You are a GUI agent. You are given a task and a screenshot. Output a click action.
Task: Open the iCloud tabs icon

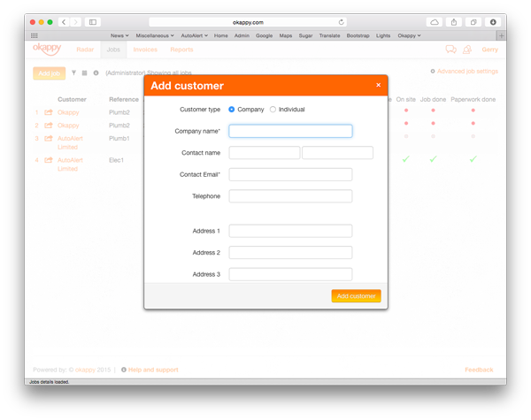coord(435,22)
